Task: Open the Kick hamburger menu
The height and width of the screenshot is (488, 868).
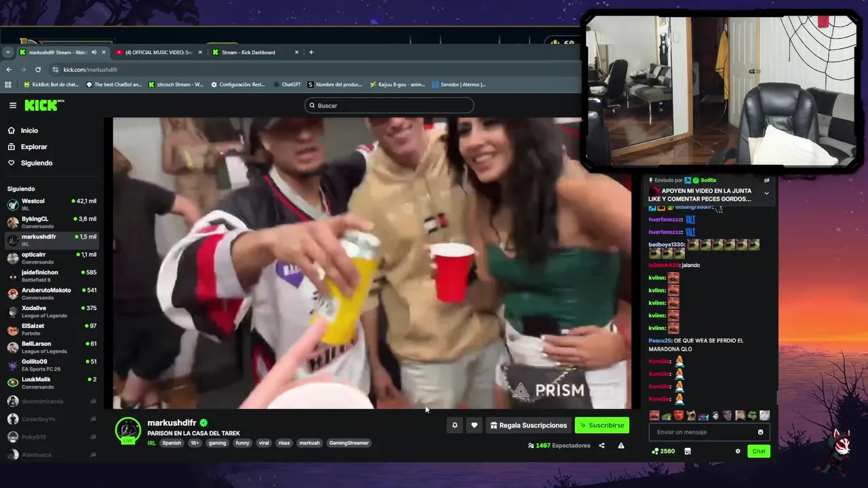Action: click(x=13, y=105)
